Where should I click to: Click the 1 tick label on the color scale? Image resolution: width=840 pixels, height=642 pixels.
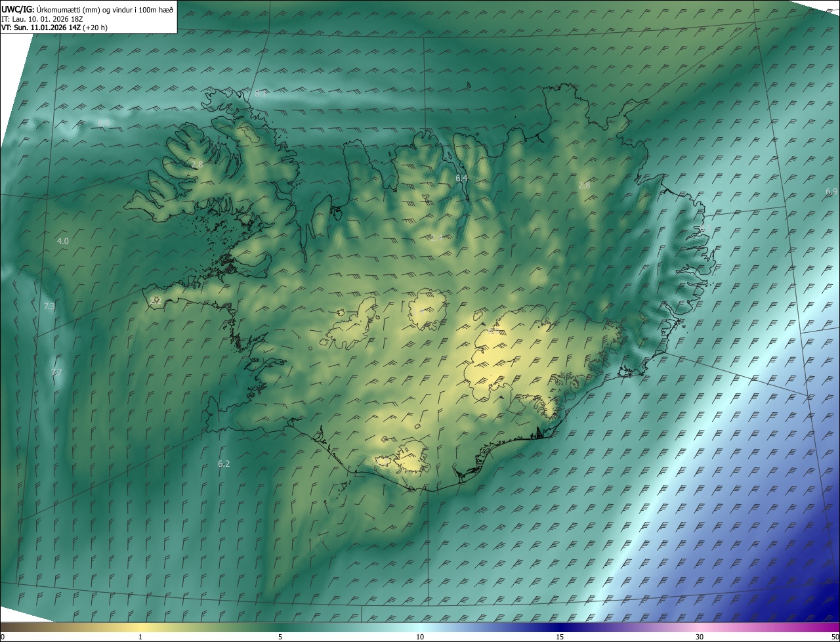pos(140,637)
